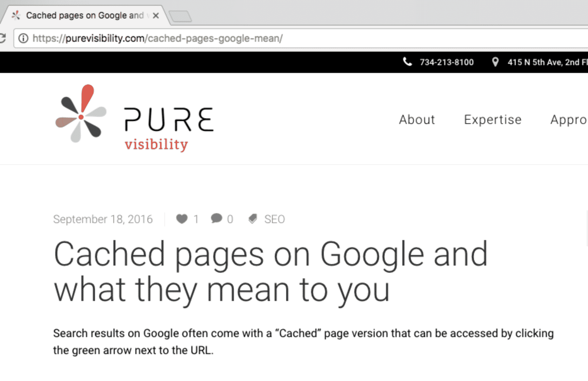The height and width of the screenshot is (381, 588).
Task: Click the September 18, 2016 post date
Action: coord(103,219)
